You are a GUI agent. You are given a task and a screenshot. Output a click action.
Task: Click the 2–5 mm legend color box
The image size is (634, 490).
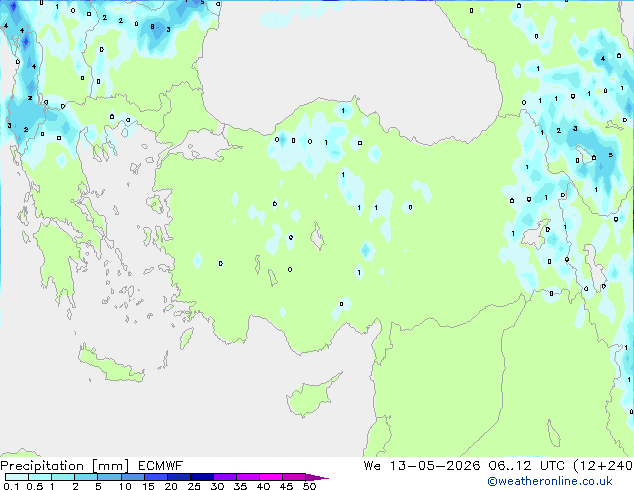(87, 477)
